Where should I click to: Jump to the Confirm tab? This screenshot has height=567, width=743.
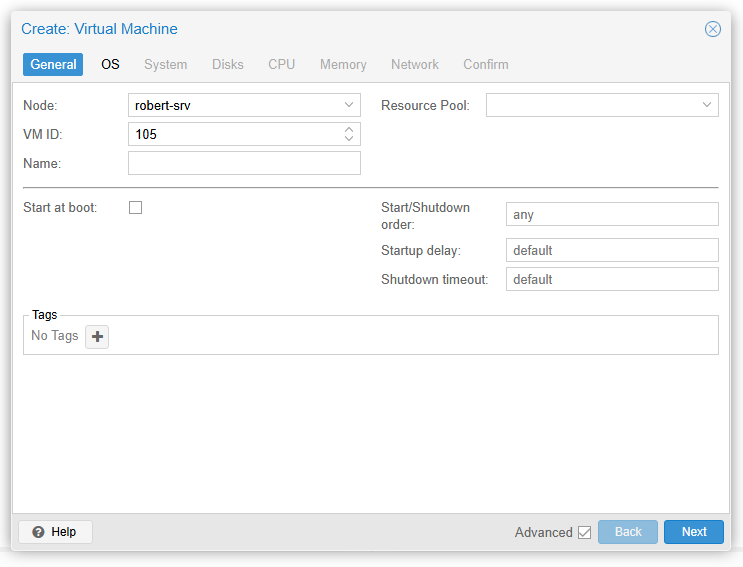[x=485, y=64]
